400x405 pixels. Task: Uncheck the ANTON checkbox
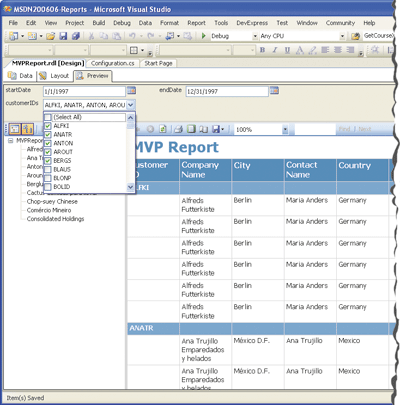[48, 143]
